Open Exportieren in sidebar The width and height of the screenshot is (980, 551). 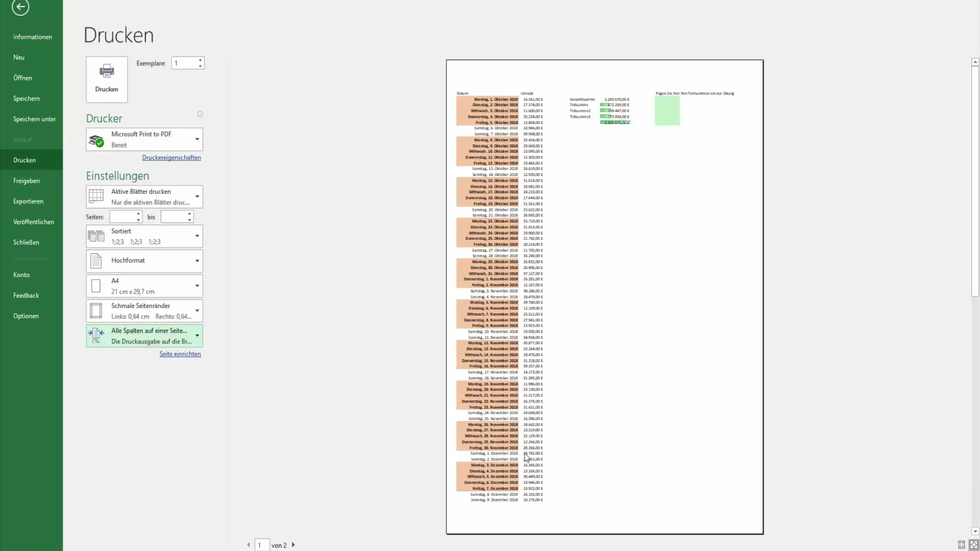28,201
